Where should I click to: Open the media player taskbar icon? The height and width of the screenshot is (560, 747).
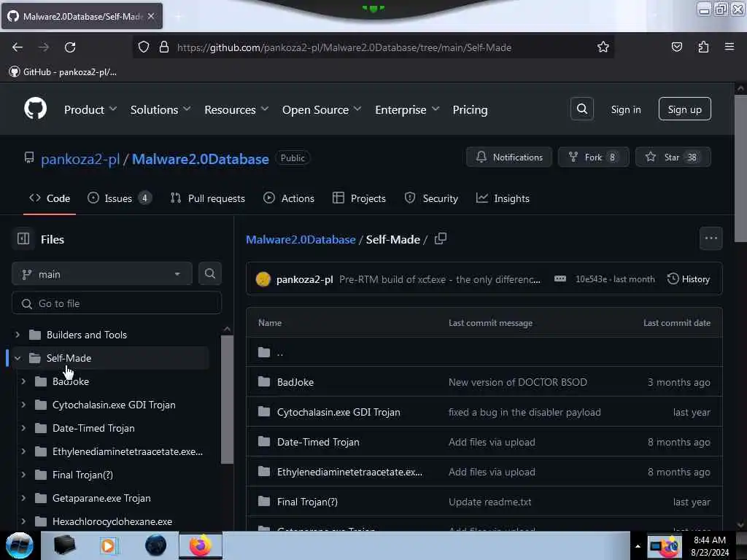pos(108,545)
